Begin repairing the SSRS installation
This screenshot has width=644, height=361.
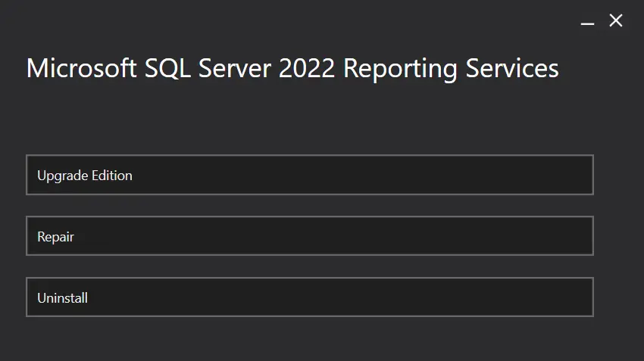coord(310,236)
